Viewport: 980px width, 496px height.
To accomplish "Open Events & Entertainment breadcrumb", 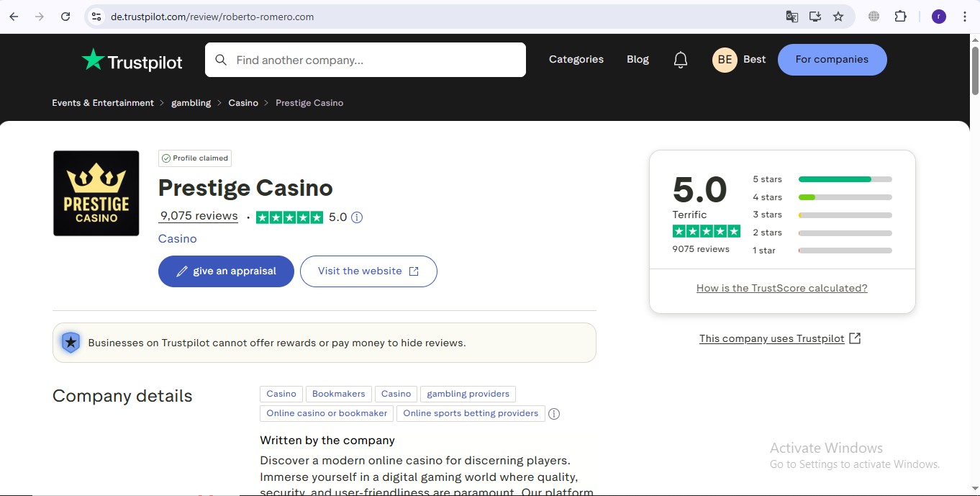I will tap(103, 103).
